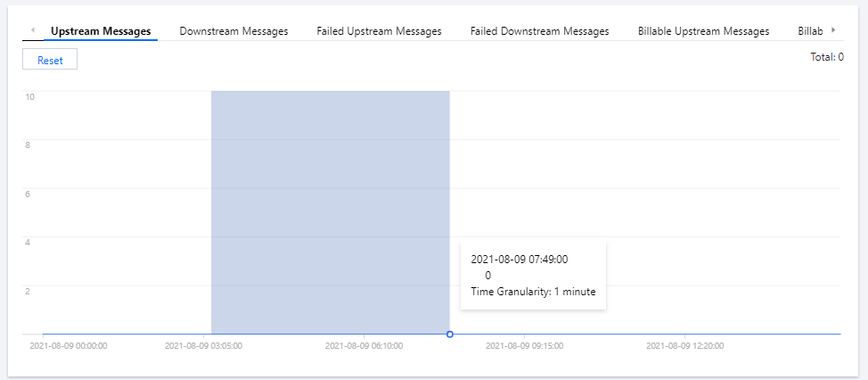Click the Time Granularity text in tooltip

[533, 292]
